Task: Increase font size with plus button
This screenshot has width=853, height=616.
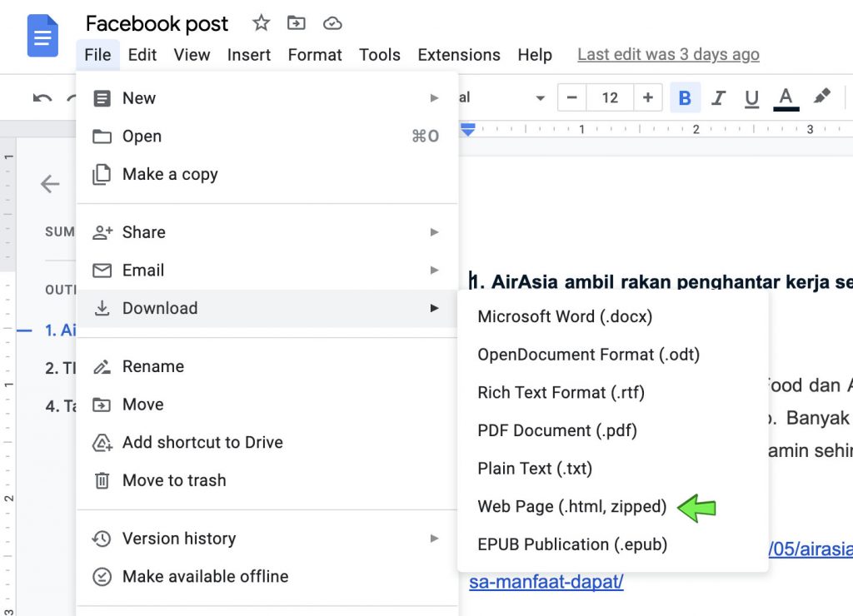Action: 647,98
